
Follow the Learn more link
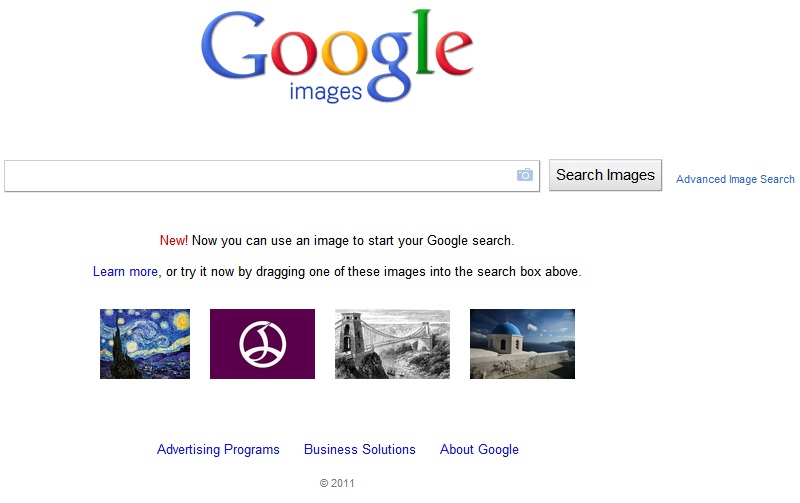coord(125,272)
